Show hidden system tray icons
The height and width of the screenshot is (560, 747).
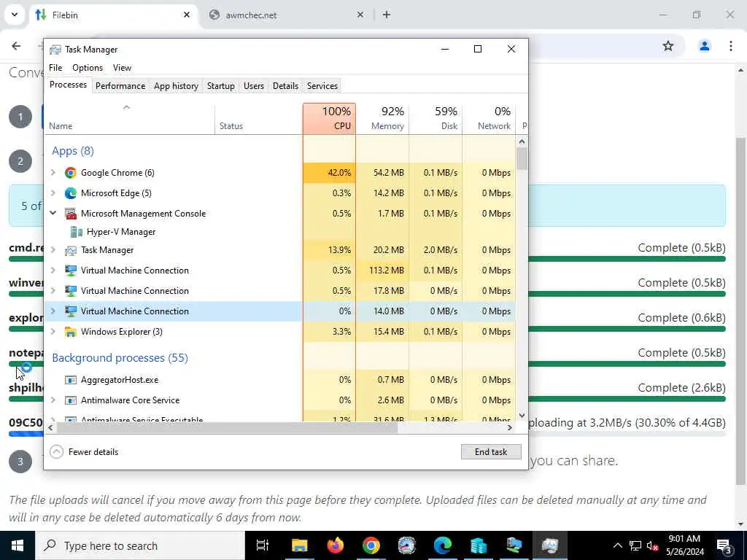click(617, 545)
